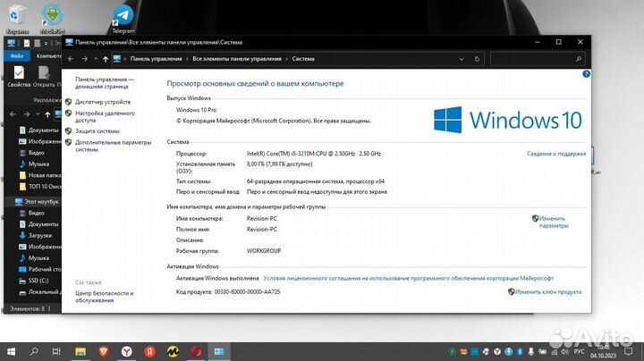The height and width of the screenshot is (361, 644).
Task: Switch to Control Panel taskbar button
Action: tap(219, 351)
